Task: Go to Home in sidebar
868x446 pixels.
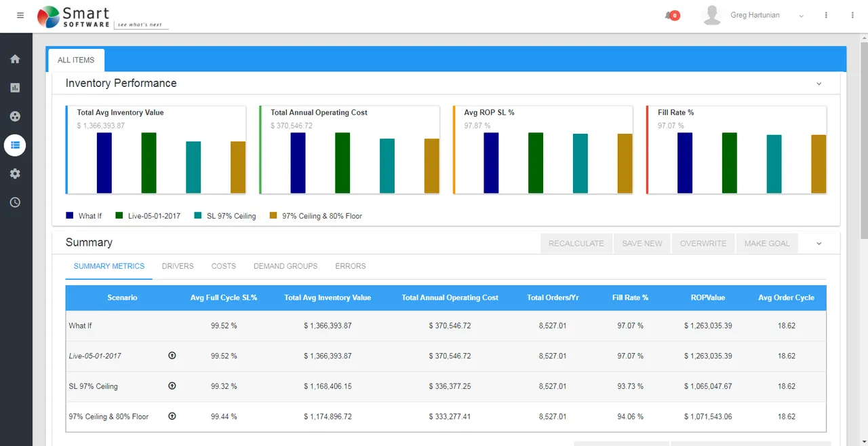Action: point(15,59)
